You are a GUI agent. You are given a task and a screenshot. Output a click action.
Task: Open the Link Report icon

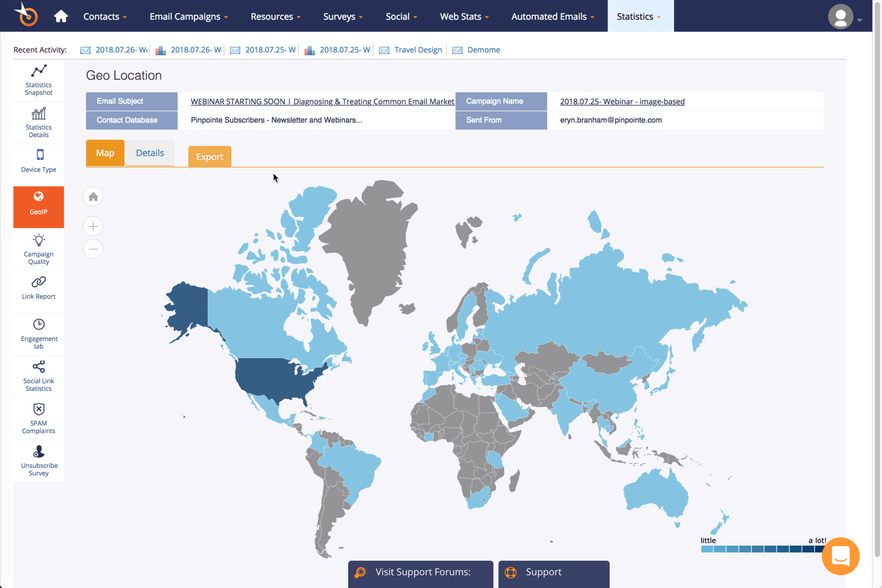point(39,282)
